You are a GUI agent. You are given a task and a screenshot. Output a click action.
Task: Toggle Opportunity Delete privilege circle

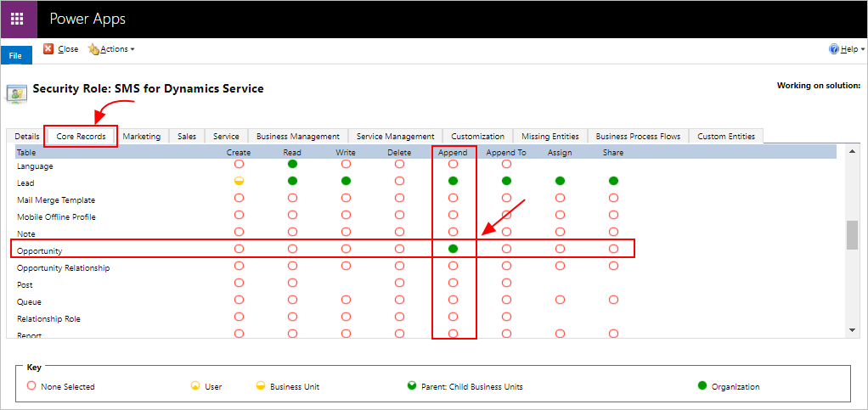(x=400, y=249)
